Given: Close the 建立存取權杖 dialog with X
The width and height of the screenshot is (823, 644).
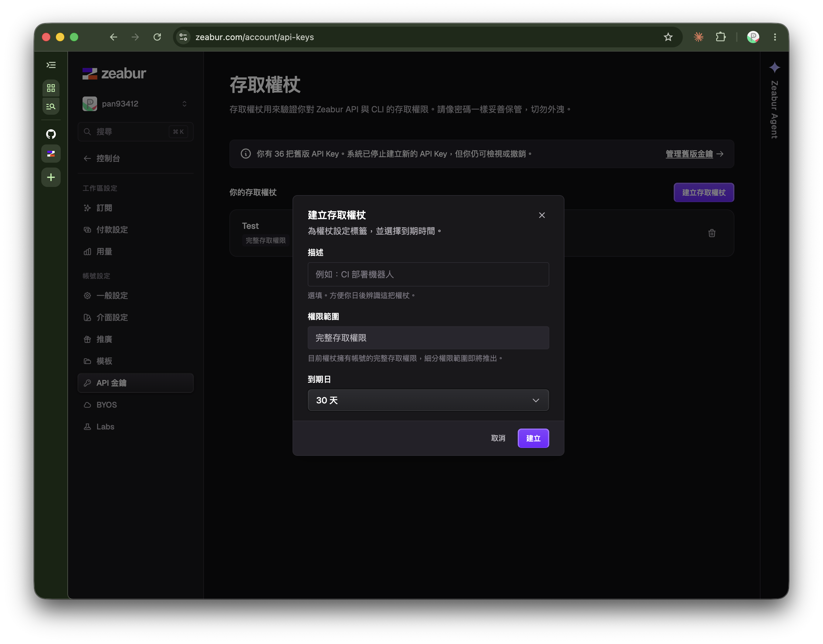Looking at the screenshot, I should (x=542, y=215).
